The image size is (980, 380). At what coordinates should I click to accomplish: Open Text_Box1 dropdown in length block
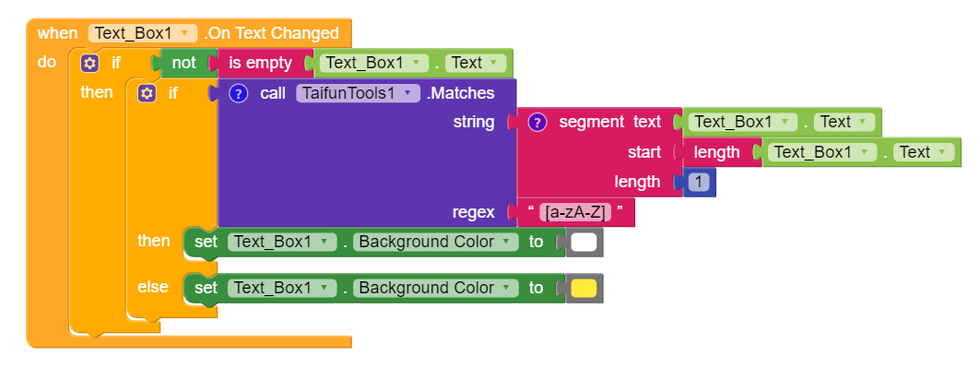[821, 153]
